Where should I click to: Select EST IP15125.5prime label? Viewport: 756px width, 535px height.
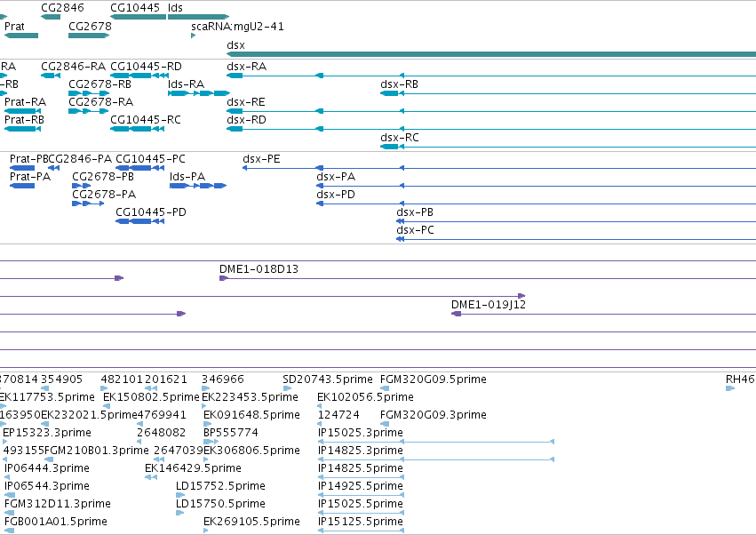[x=360, y=522]
